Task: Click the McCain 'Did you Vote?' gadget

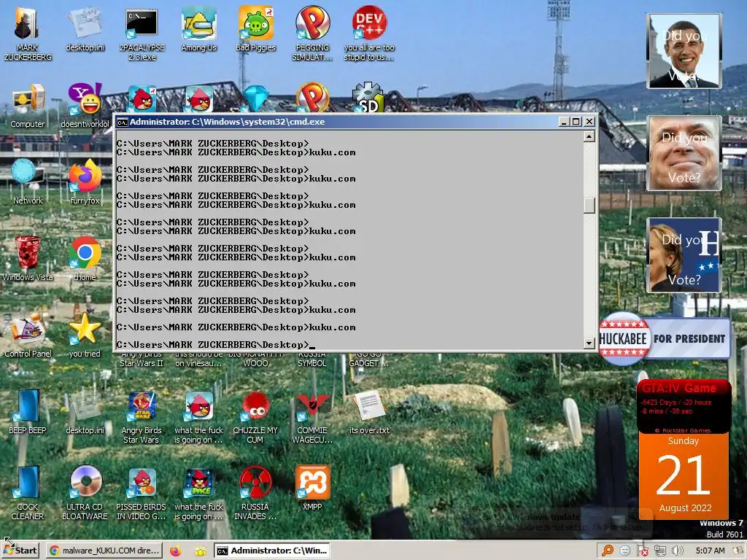Action: tap(684, 153)
